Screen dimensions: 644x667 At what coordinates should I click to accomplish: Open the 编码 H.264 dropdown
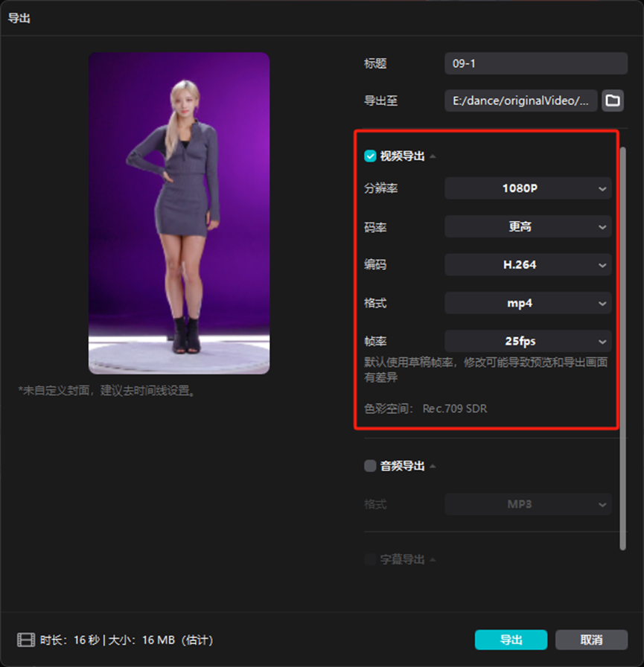[528, 265]
